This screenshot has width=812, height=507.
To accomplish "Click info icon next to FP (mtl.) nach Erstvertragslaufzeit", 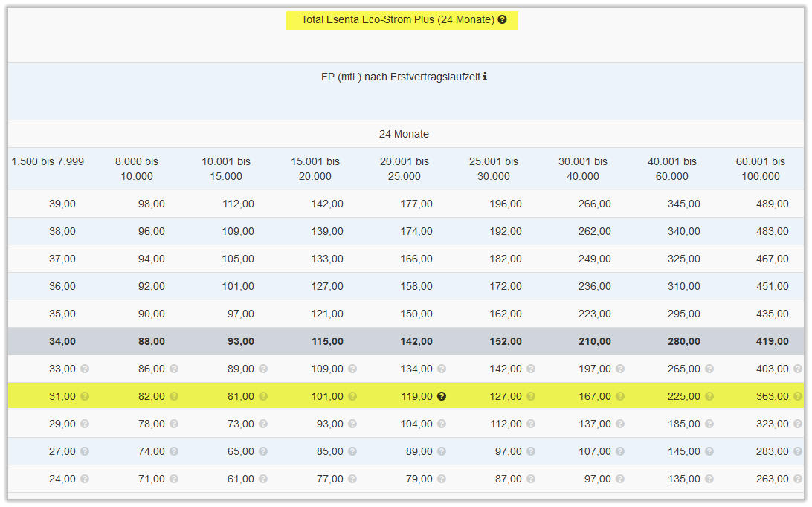I will point(485,77).
